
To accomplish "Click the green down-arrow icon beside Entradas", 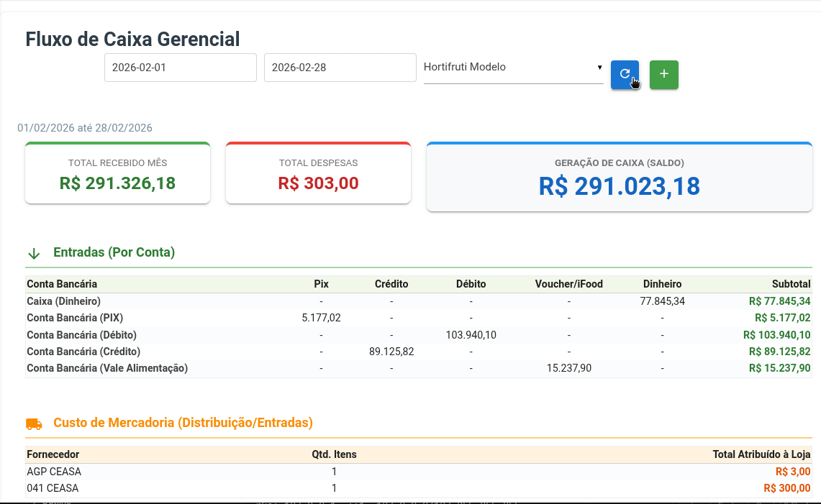I will click(x=34, y=252).
